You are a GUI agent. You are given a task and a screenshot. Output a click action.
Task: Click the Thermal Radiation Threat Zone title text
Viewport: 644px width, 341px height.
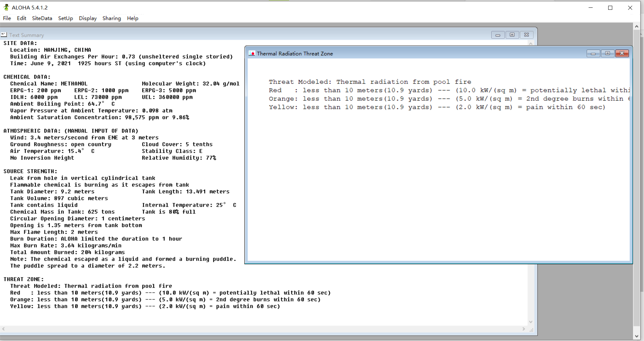tap(295, 54)
